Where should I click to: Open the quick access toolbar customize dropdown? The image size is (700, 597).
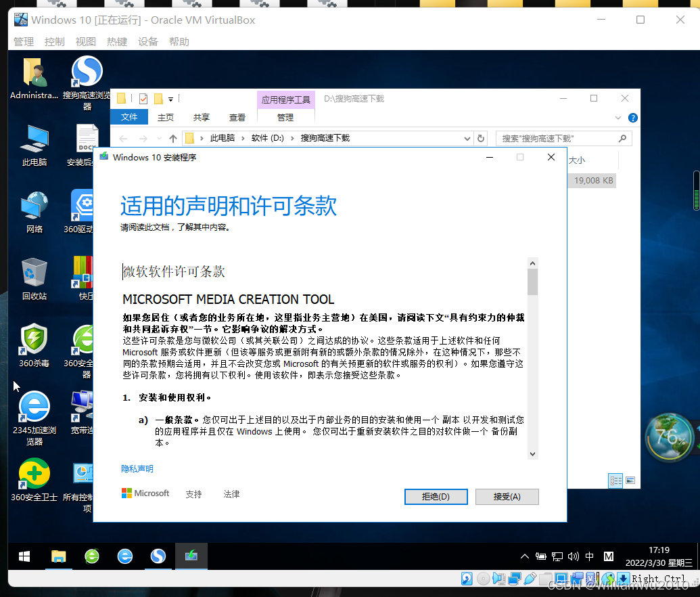170,99
